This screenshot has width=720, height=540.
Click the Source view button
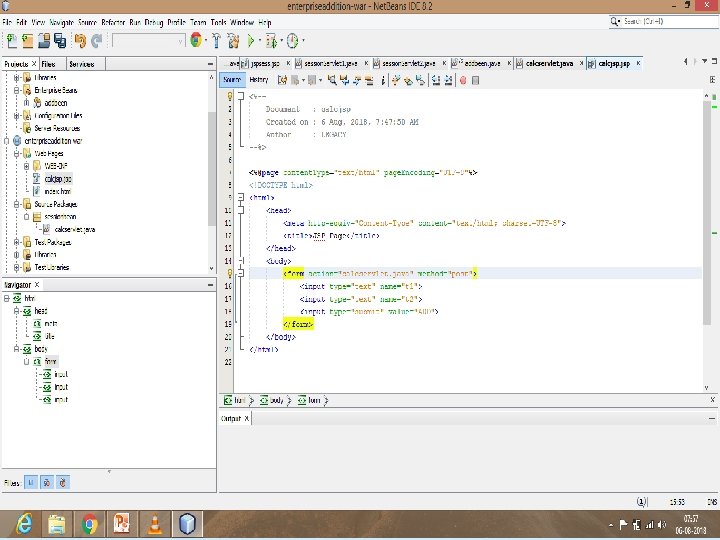pos(232,80)
